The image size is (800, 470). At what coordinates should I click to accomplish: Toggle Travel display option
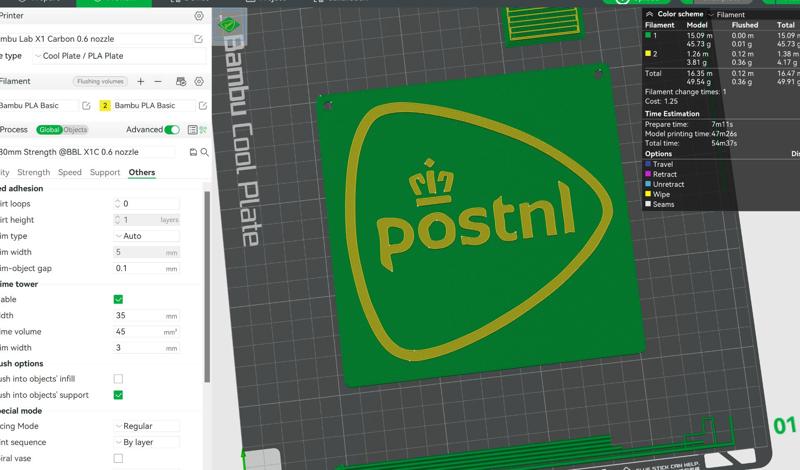click(648, 164)
